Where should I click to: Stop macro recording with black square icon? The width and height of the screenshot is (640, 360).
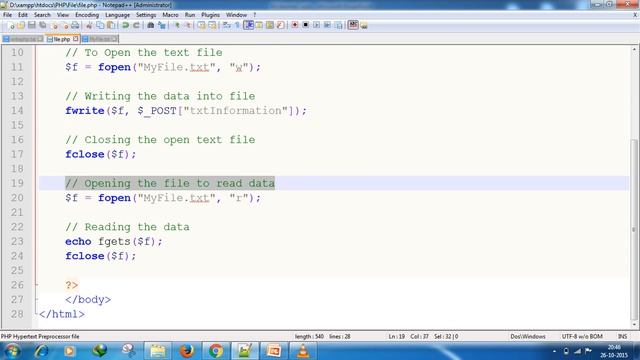(305, 25)
